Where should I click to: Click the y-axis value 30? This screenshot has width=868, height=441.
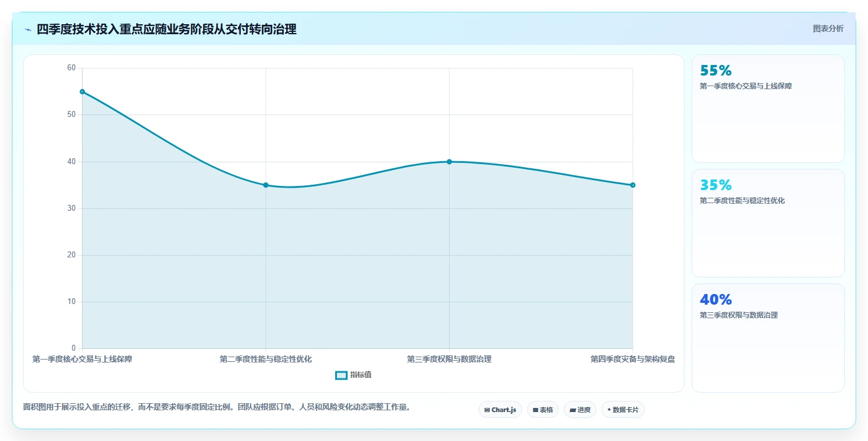[72, 208]
